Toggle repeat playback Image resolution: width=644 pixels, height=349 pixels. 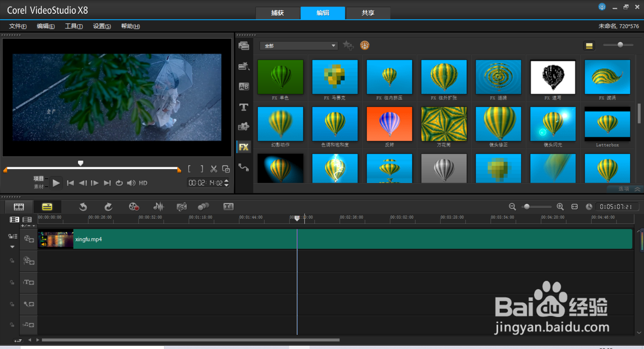coord(119,183)
